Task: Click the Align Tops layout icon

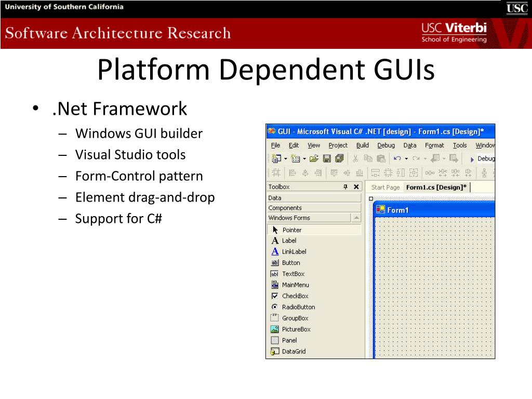Action: [x=334, y=173]
